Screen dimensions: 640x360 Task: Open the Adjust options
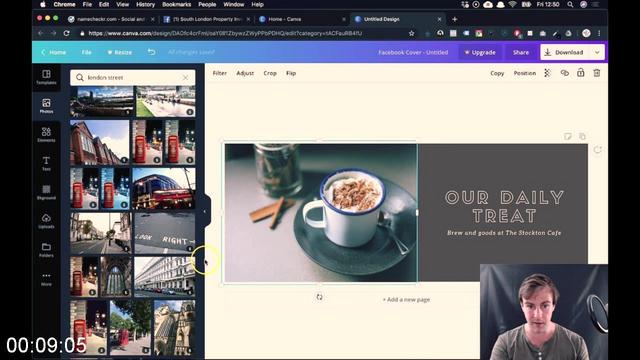click(245, 73)
